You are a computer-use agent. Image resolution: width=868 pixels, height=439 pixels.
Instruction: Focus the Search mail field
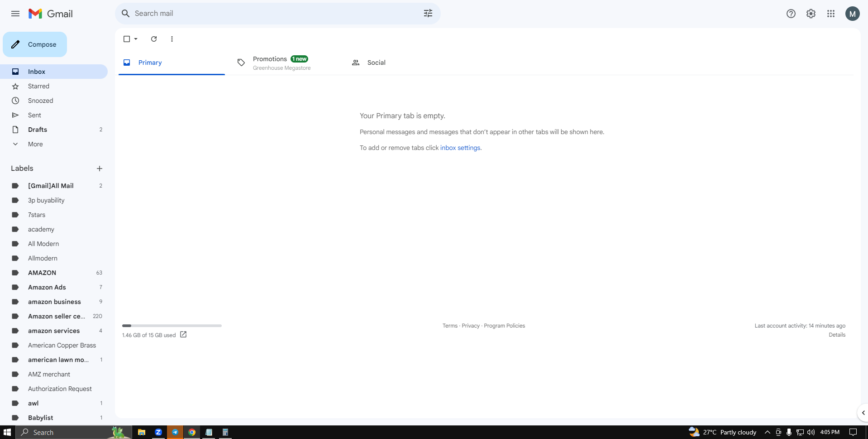[x=278, y=14]
